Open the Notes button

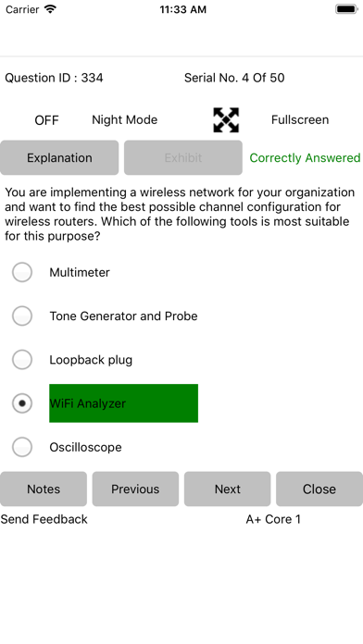coord(44,489)
